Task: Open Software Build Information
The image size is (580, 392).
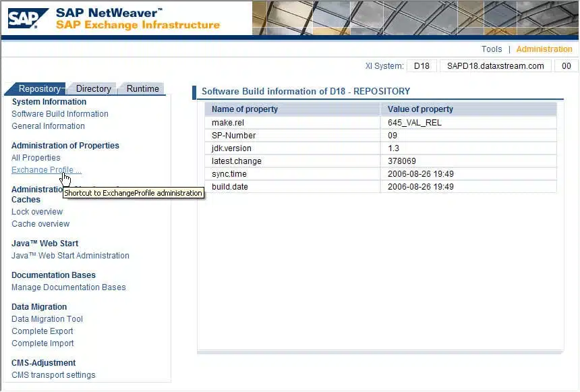Action: (59, 113)
